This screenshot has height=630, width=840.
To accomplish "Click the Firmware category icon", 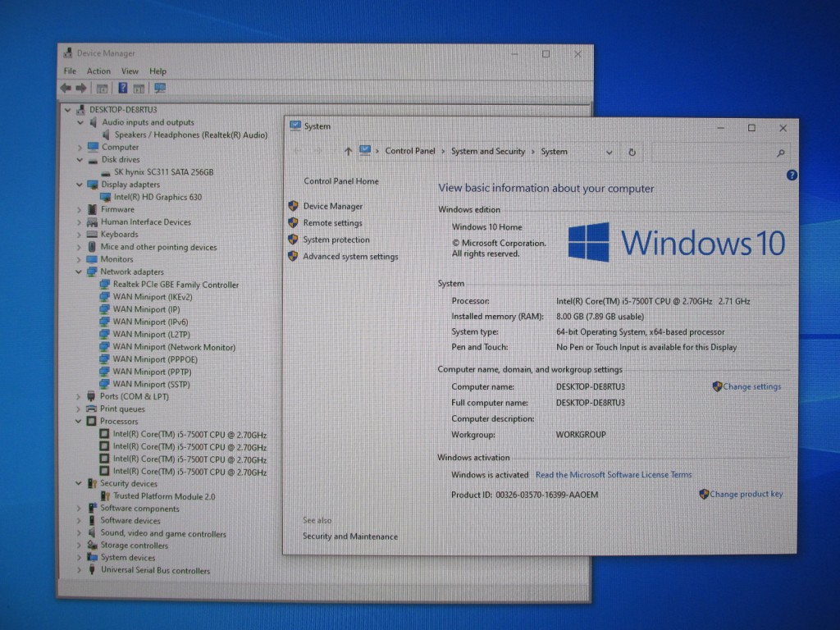I will 92,209.
